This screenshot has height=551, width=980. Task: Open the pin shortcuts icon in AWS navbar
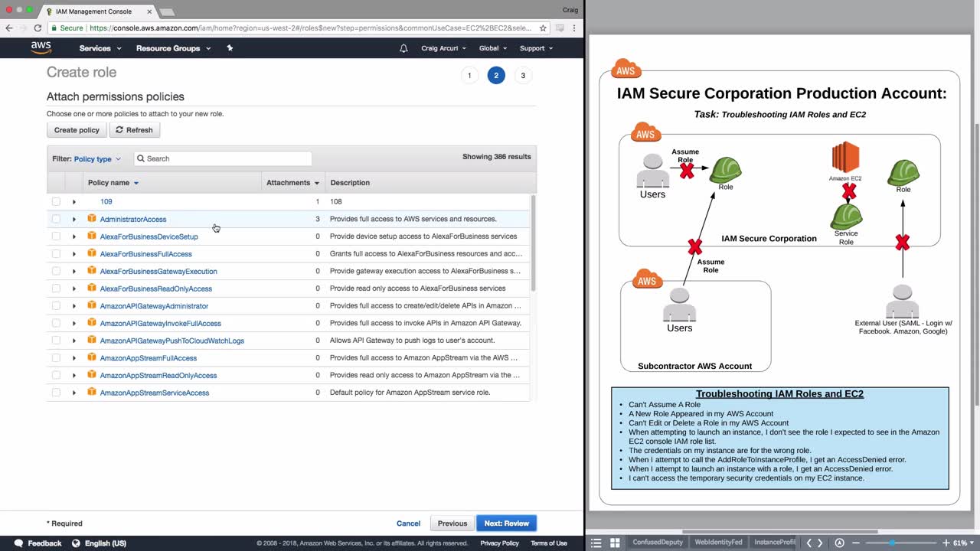(x=230, y=48)
